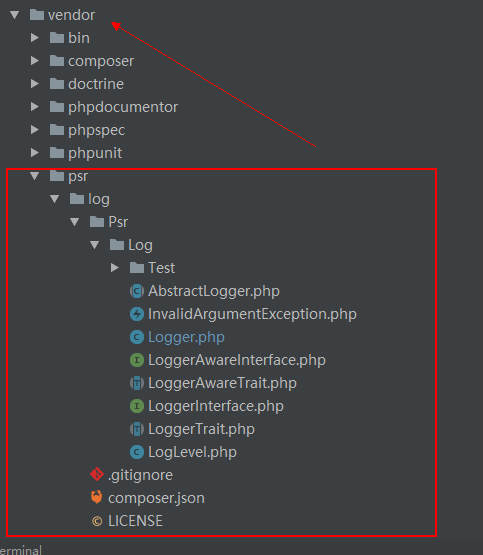Collapse the vendor folder arrow
This screenshot has height=555, width=483.
[x=15, y=15]
